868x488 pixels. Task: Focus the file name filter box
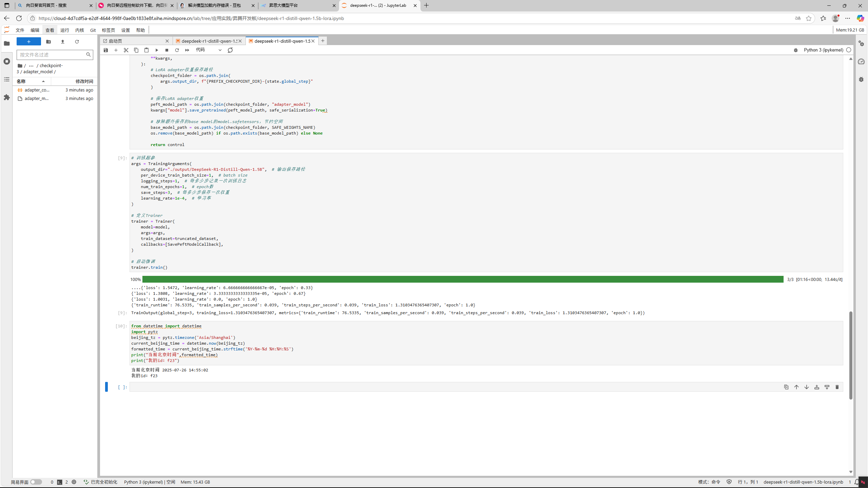click(x=52, y=55)
